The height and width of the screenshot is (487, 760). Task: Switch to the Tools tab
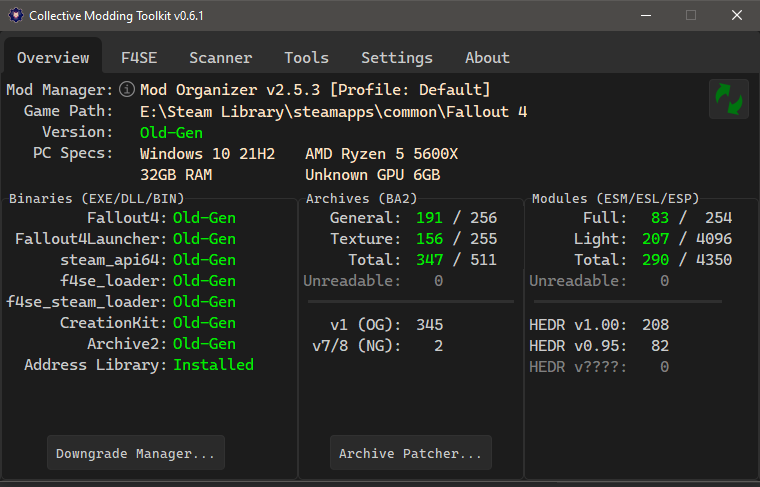(306, 58)
